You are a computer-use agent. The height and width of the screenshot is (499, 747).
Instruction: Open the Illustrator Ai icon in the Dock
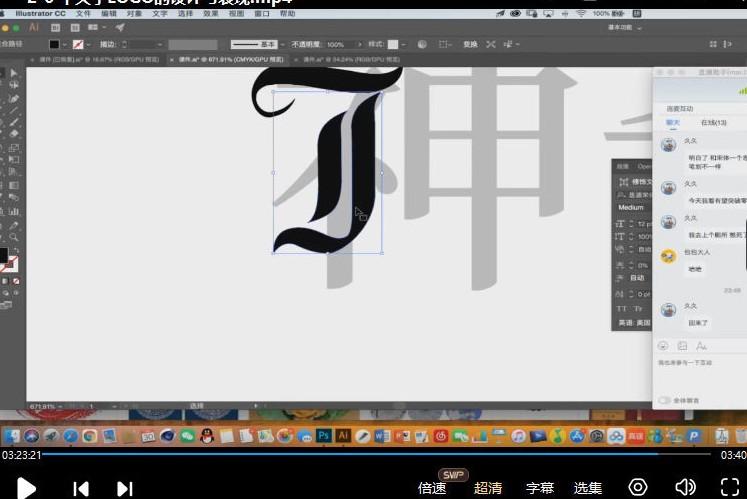tap(342, 436)
